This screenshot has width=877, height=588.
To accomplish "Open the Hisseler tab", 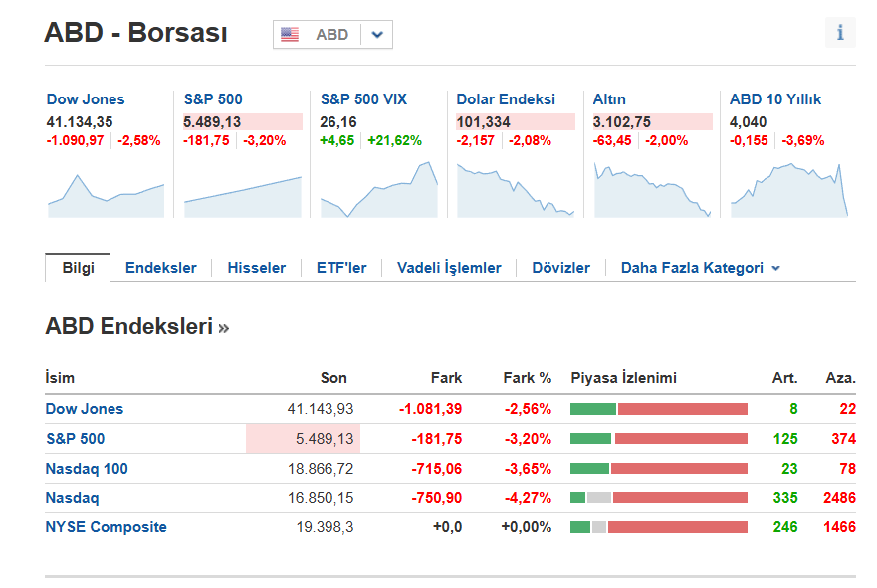I will point(256,268).
